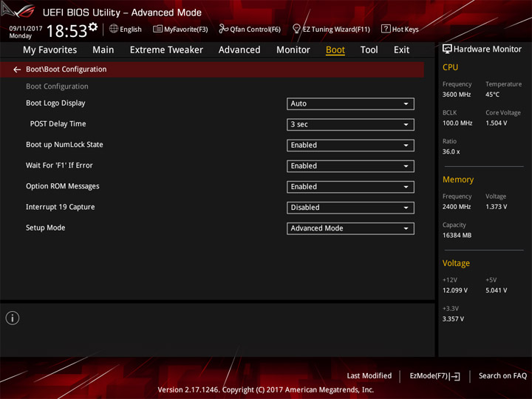
Task: Open the Boot up NumLock State dropdown
Action: (x=350, y=146)
